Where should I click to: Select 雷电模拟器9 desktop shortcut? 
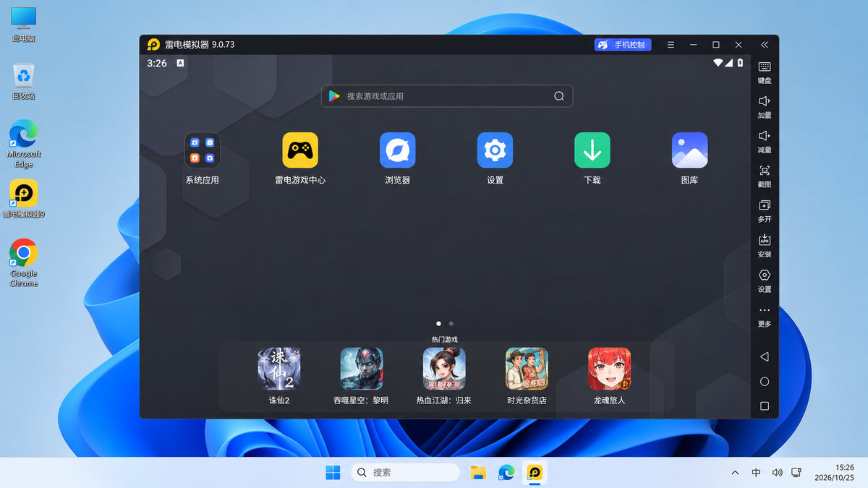(x=24, y=200)
